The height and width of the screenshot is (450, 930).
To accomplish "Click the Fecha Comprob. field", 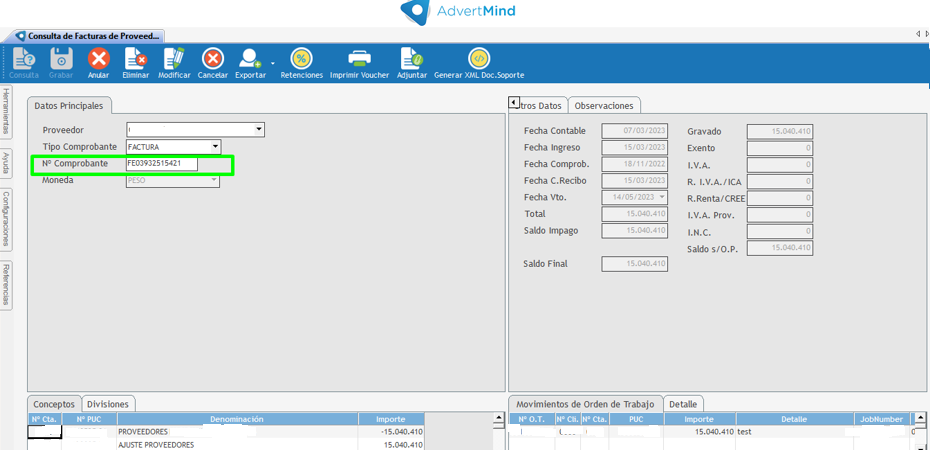I will [x=635, y=164].
